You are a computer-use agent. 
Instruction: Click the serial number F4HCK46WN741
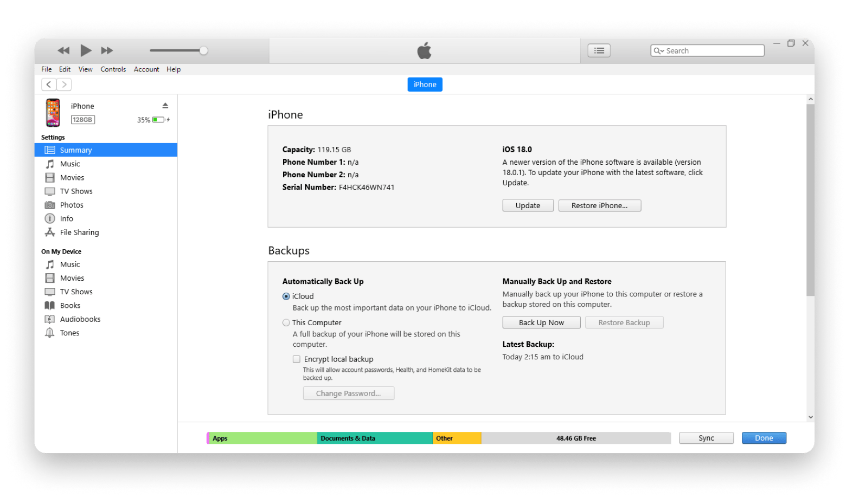pyautogui.click(x=367, y=188)
